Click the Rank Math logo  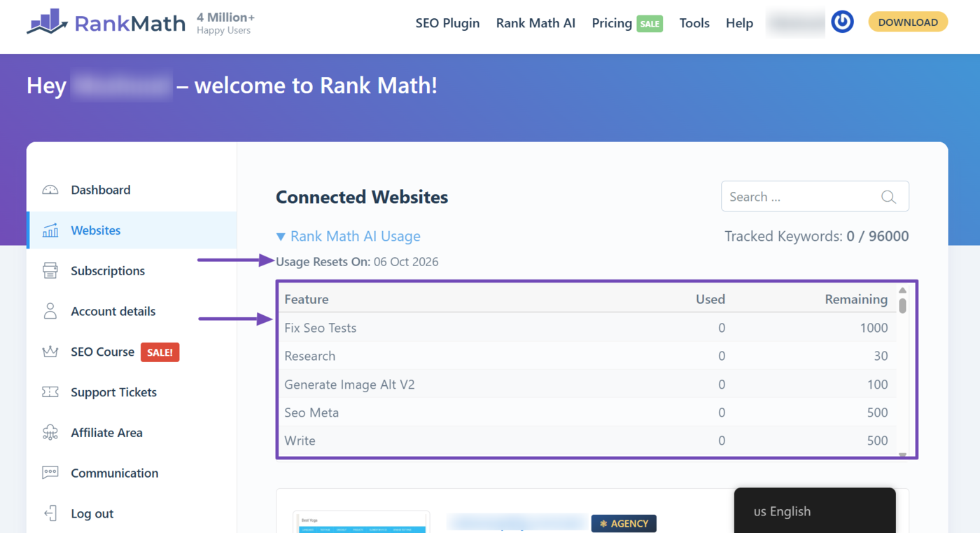click(x=106, y=22)
